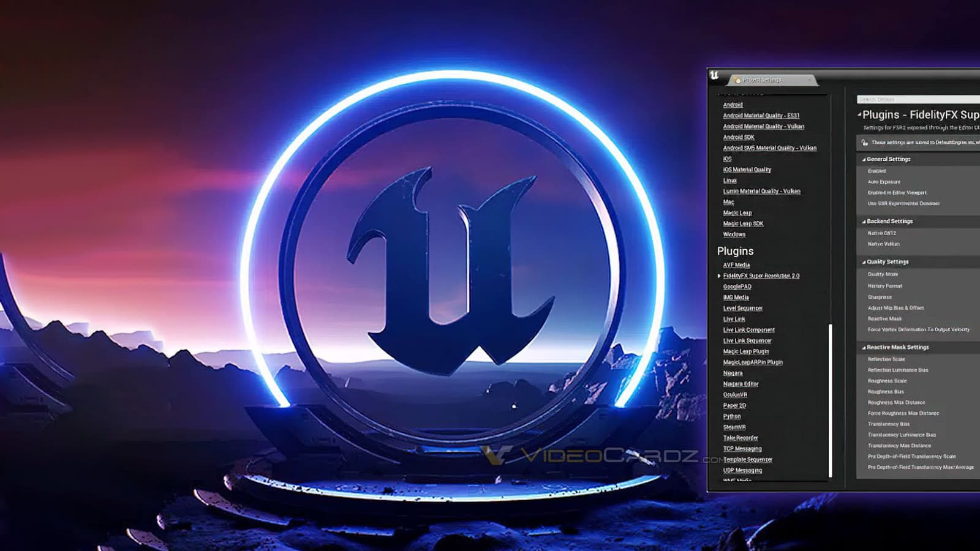
Task: Open the TCP Messaging settings
Action: point(742,449)
